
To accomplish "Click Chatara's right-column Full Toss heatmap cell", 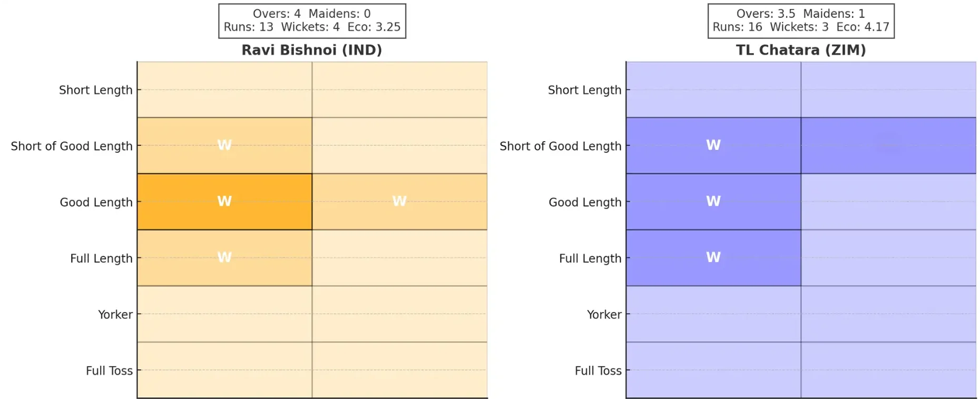I will pos(888,370).
